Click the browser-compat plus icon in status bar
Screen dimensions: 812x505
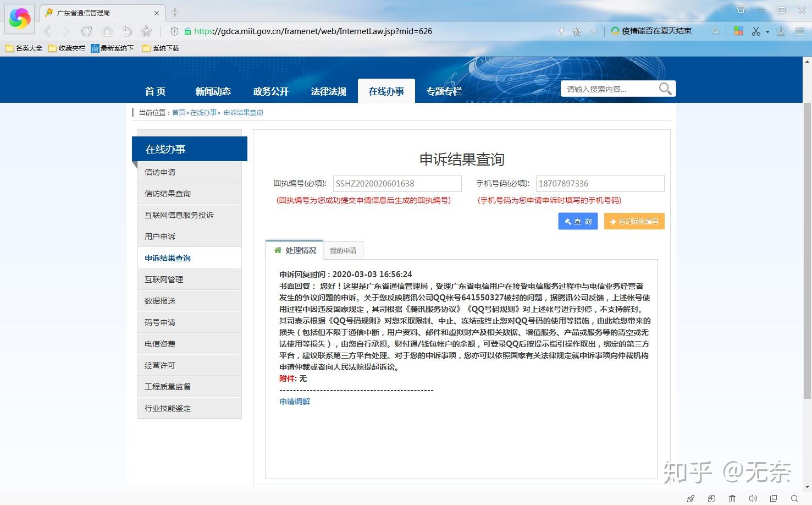coord(711,498)
